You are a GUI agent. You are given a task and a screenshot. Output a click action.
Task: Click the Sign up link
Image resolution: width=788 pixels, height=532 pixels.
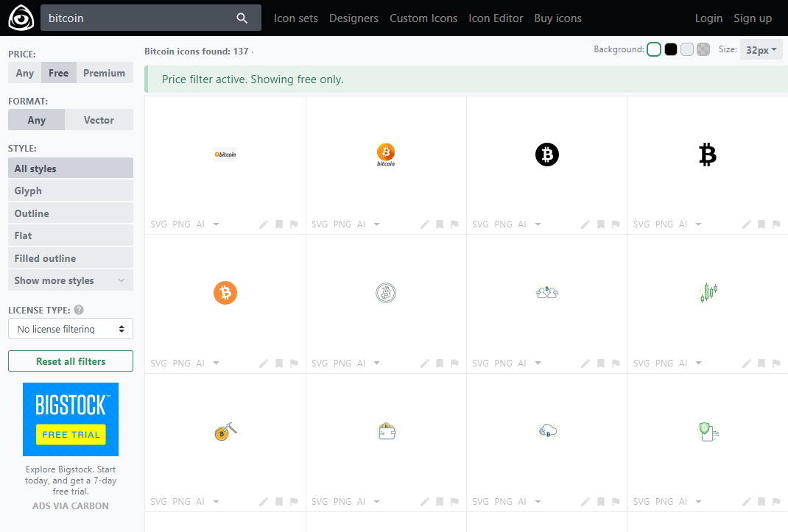(753, 18)
